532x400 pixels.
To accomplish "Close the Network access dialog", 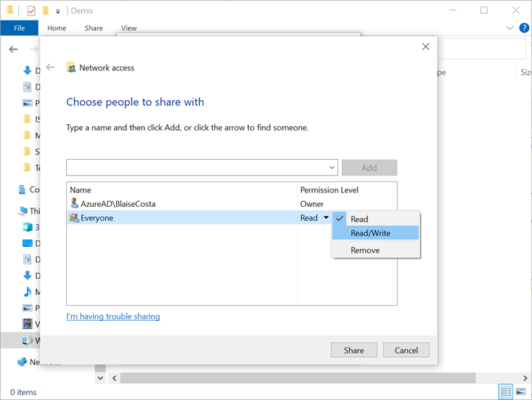I will pos(425,46).
